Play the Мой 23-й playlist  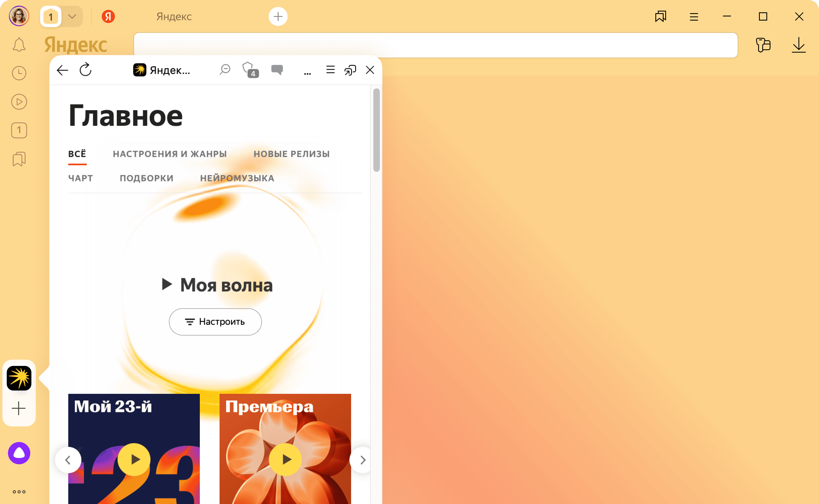pos(134,459)
